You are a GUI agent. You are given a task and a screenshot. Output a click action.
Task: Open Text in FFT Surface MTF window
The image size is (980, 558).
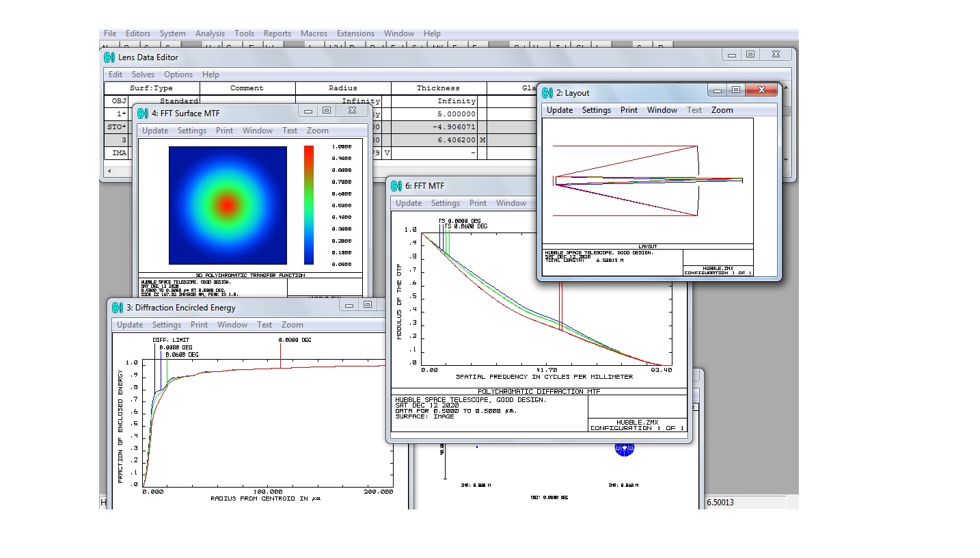tap(290, 131)
